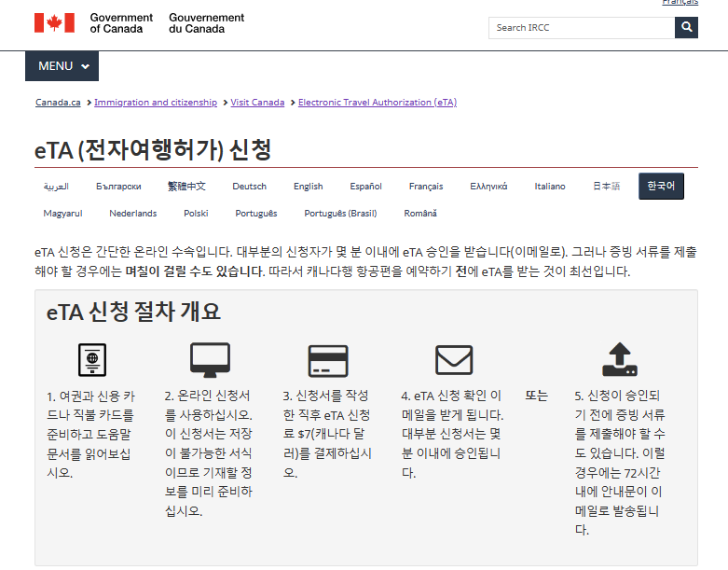Select the Română language tab
Viewport: 728px width, 570px height.
(x=420, y=214)
